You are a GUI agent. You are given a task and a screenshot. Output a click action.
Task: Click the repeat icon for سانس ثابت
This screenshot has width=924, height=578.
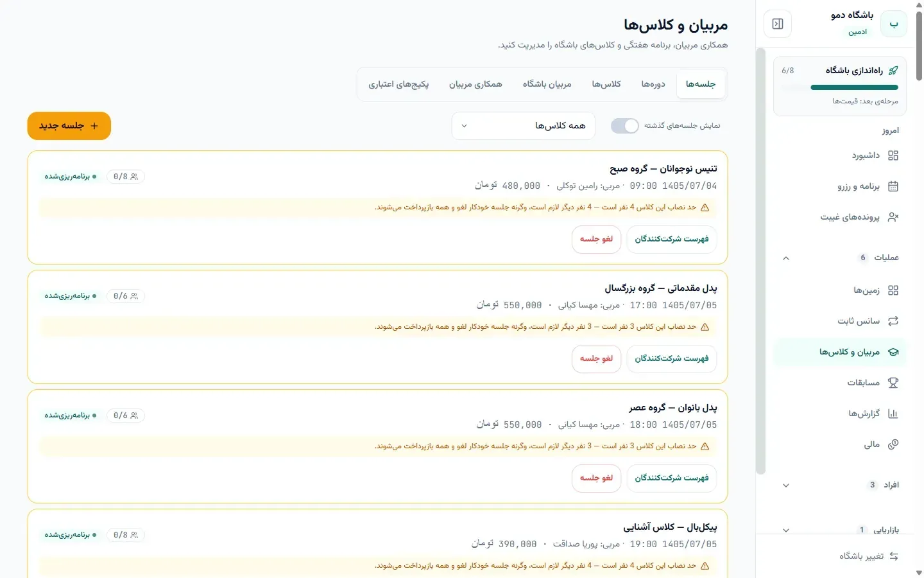893,321
